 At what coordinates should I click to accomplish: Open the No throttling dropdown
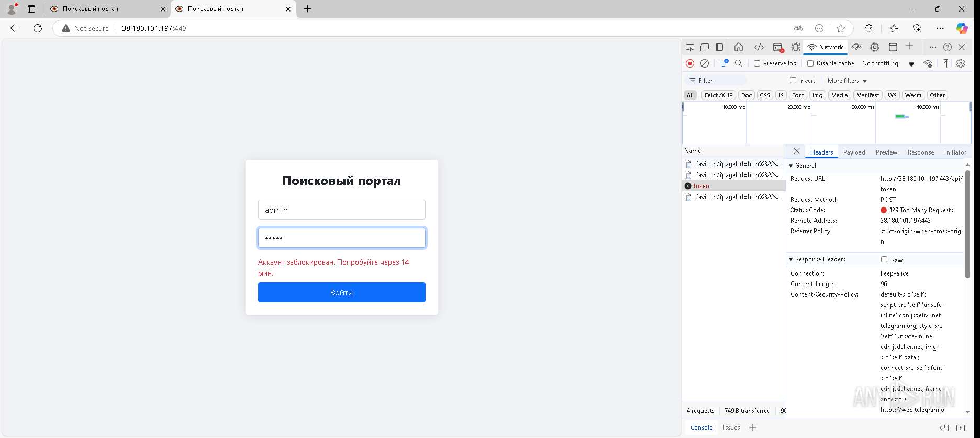click(x=888, y=63)
